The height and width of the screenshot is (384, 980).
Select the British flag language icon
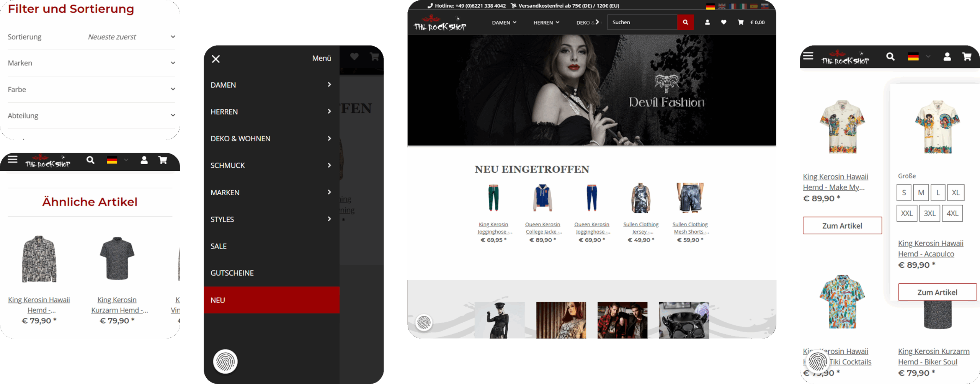(x=722, y=6)
